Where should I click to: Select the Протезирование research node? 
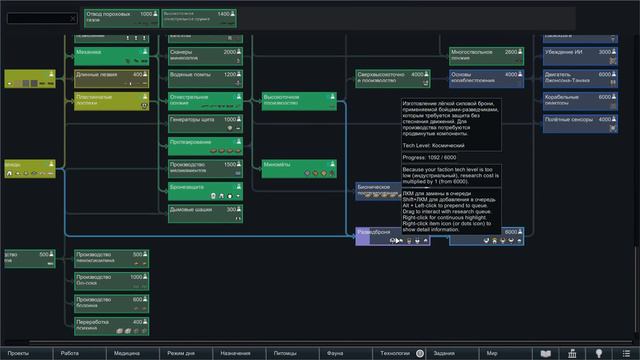click(x=205, y=147)
